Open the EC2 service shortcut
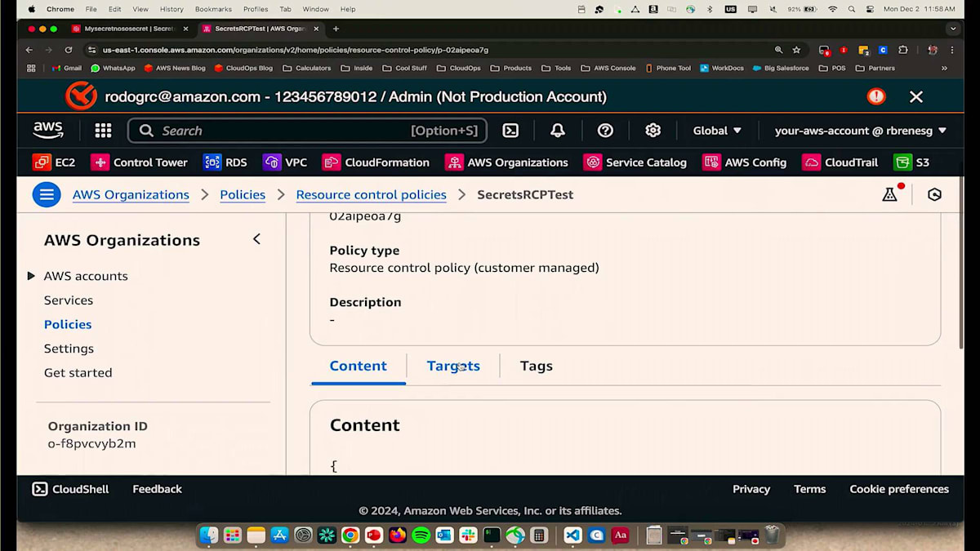The image size is (980, 551). 54,162
